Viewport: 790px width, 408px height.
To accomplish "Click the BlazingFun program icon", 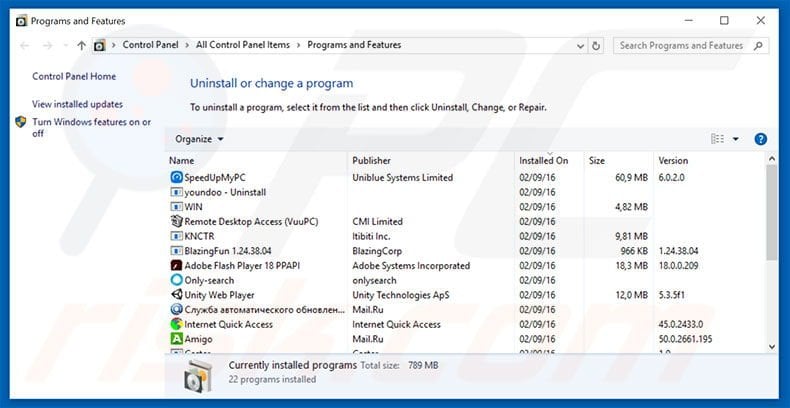I will [x=176, y=250].
